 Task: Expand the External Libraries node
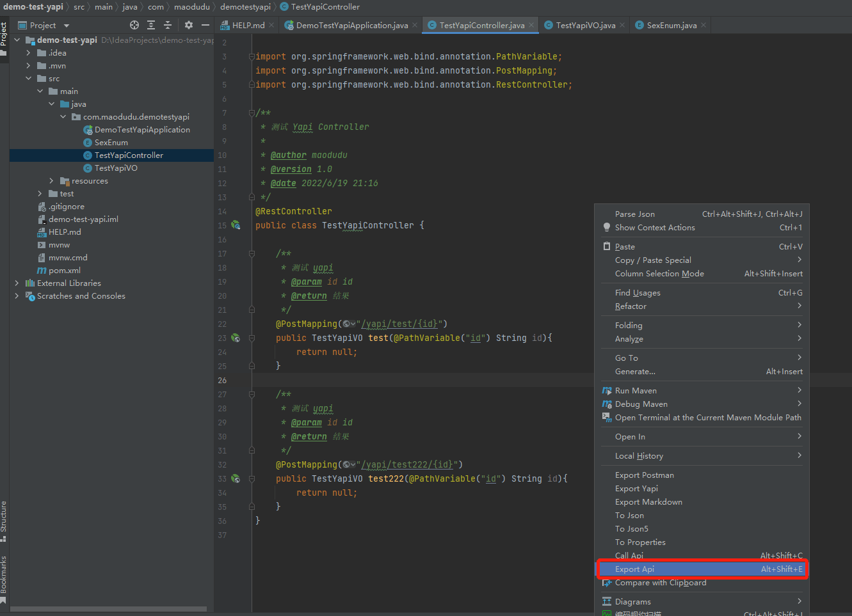pyautogui.click(x=17, y=283)
